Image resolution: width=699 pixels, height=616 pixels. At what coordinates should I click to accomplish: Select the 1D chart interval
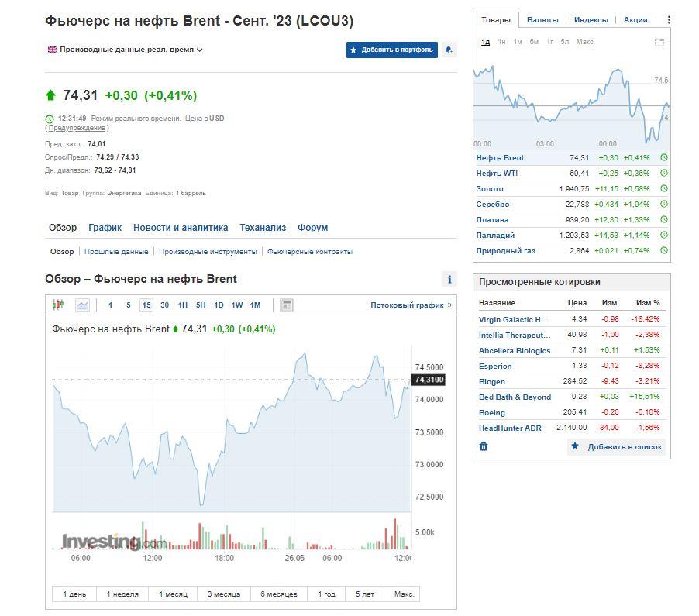coord(219,305)
